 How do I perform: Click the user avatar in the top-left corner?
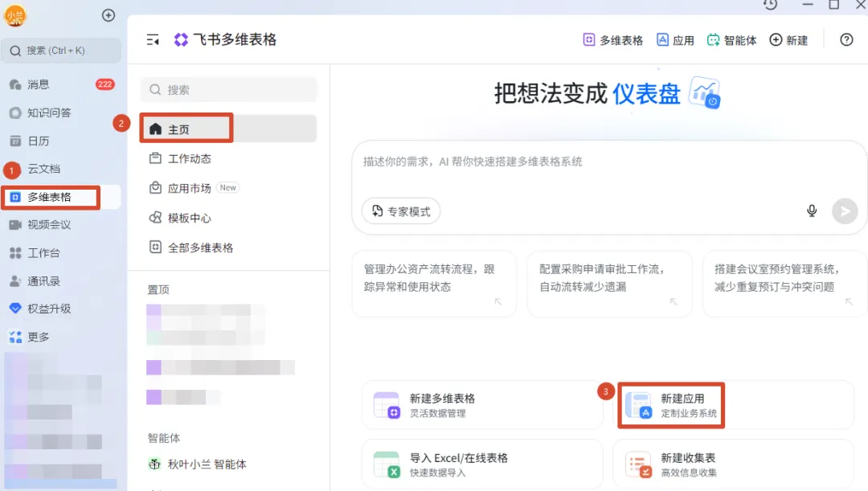click(x=15, y=15)
